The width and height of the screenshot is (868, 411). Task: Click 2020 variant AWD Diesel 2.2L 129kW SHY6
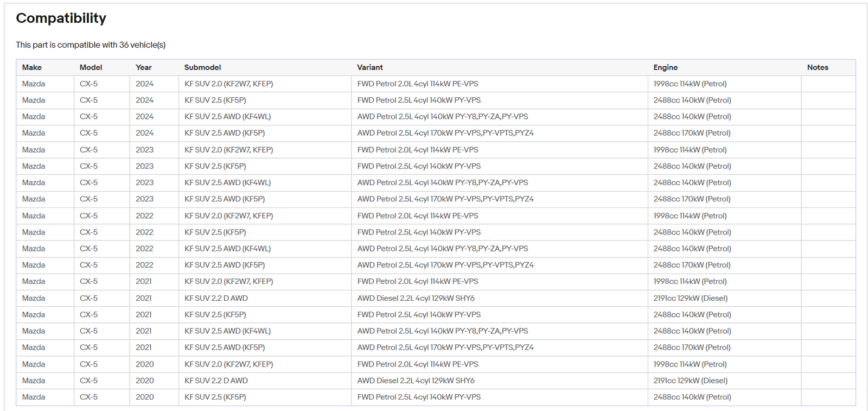[416, 381]
